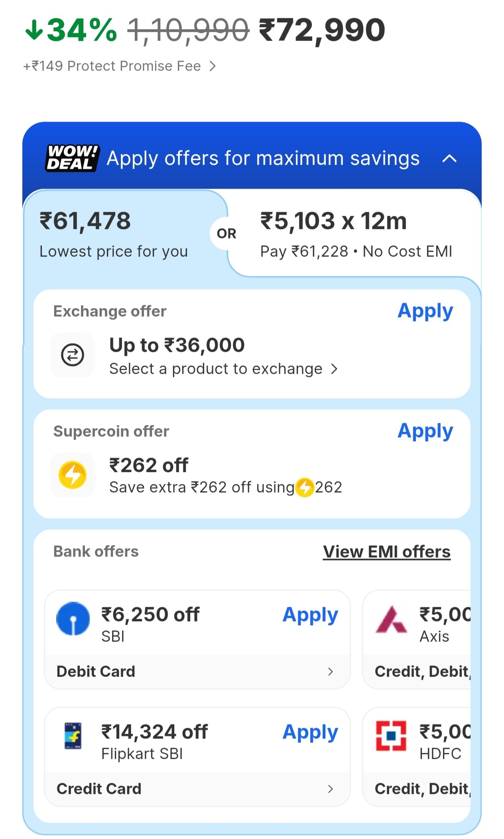Open Protect Promise Fee details chevron

point(213,66)
